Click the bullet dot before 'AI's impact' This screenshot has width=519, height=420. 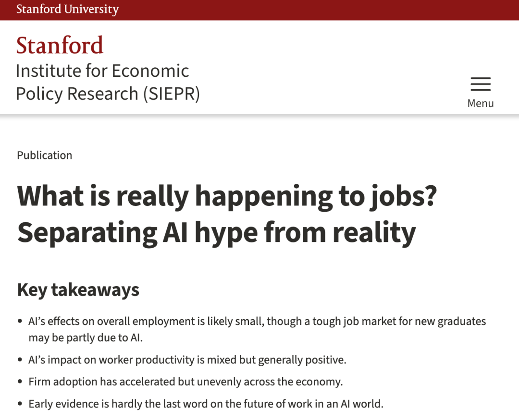point(20,360)
